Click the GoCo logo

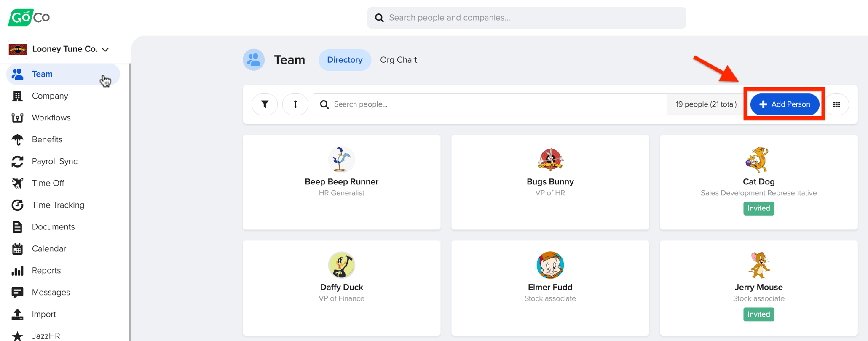click(29, 17)
